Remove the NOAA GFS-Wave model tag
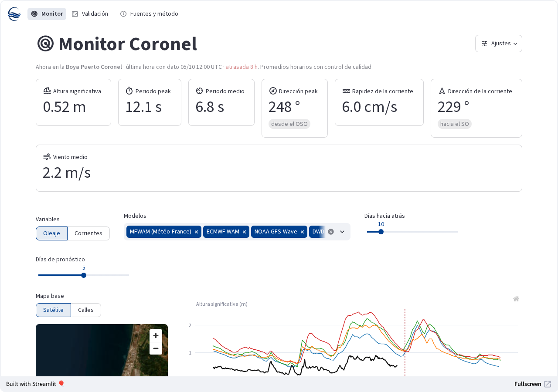The width and height of the screenshot is (558, 392). pos(302,232)
